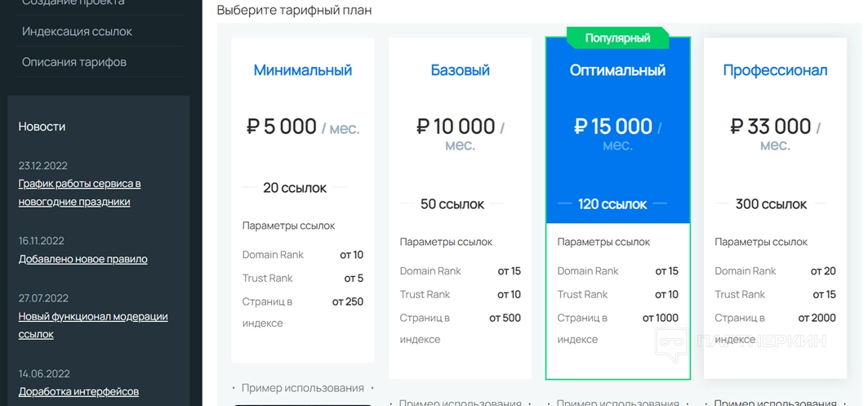Open the Индексация ссылок menu item
The height and width of the screenshot is (406, 868).
point(77,31)
